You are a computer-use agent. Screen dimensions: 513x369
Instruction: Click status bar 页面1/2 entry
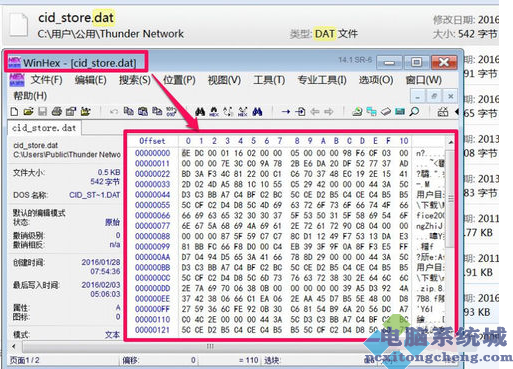25,360
